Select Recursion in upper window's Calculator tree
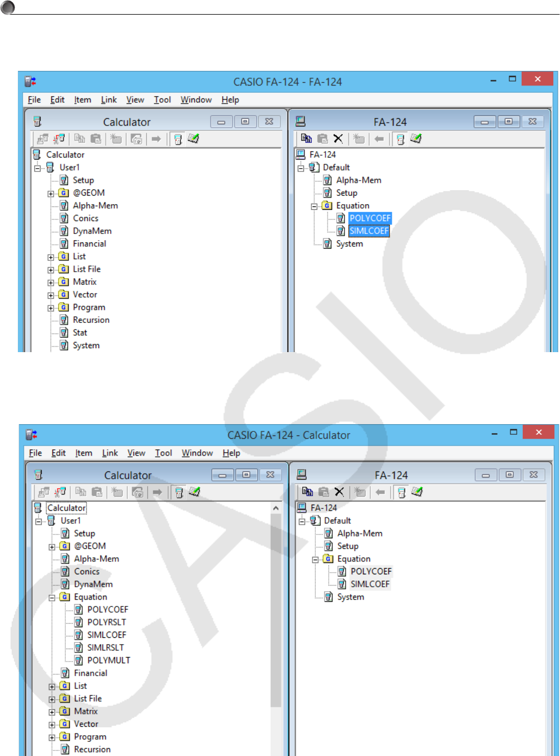This screenshot has height=756, width=560. click(91, 320)
